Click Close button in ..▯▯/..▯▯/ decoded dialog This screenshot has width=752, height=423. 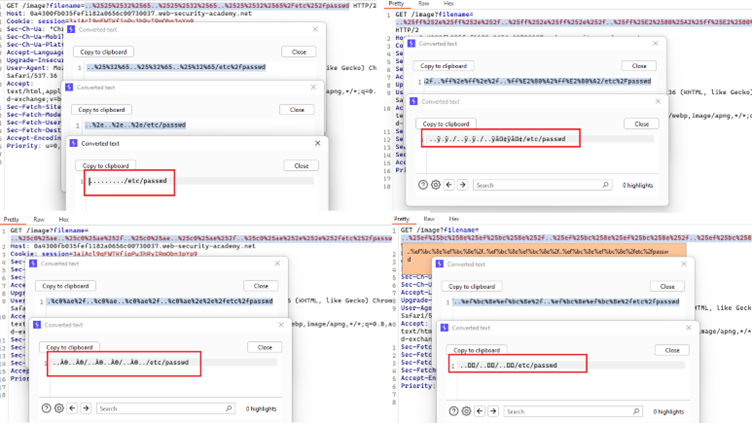click(x=672, y=350)
